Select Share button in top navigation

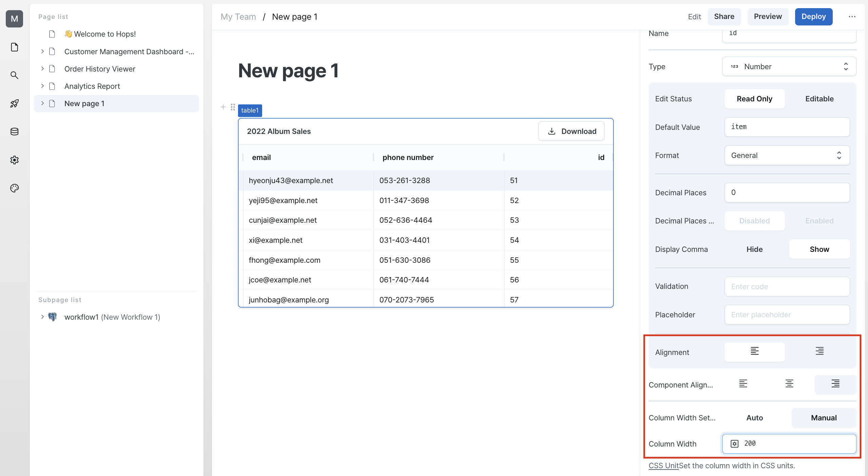pos(724,16)
